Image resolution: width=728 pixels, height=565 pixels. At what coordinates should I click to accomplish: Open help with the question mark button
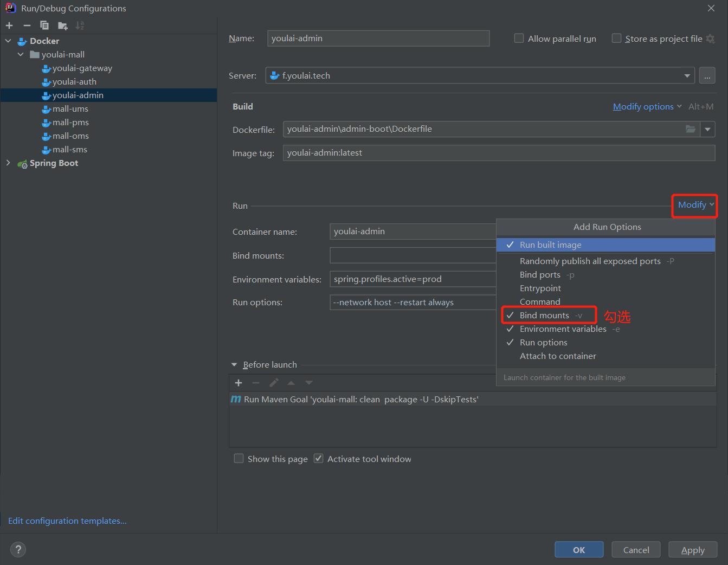[x=18, y=550]
